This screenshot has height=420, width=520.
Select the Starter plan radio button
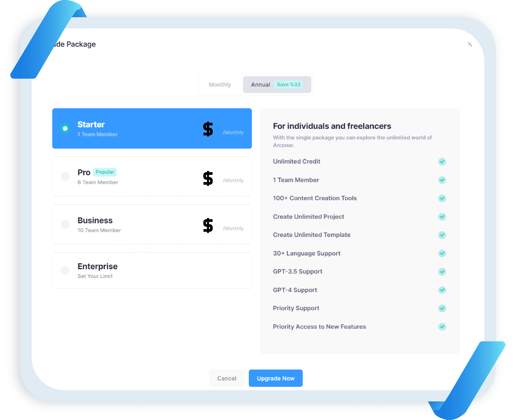(x=65, y=129)
